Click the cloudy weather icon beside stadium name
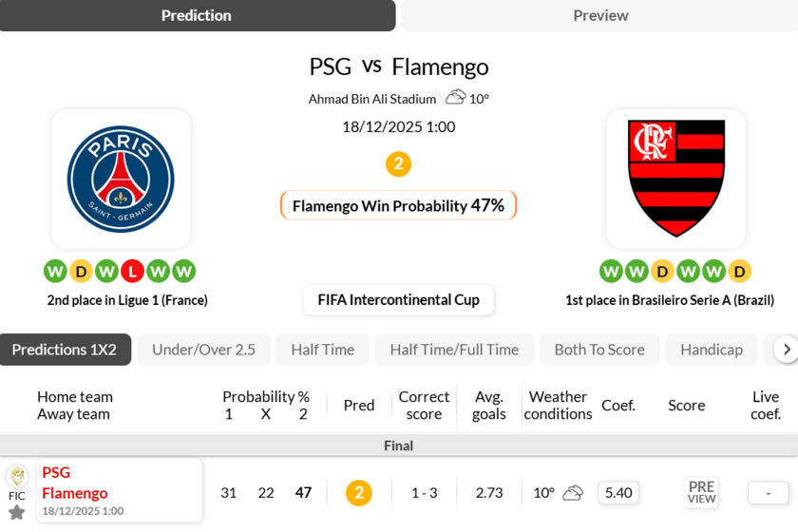The image size is (798, 532). (456, 98)
